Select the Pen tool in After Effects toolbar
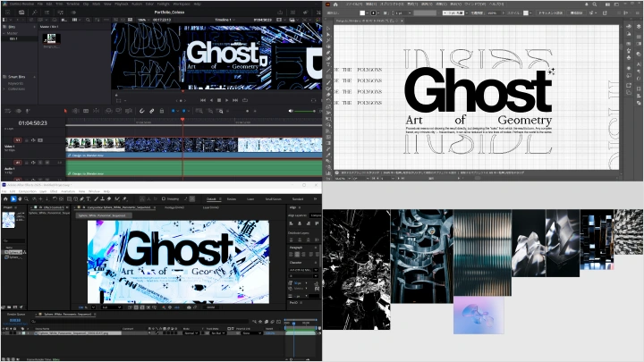The image size is (644, 362). pyautogui.click(x=81, y=198)
